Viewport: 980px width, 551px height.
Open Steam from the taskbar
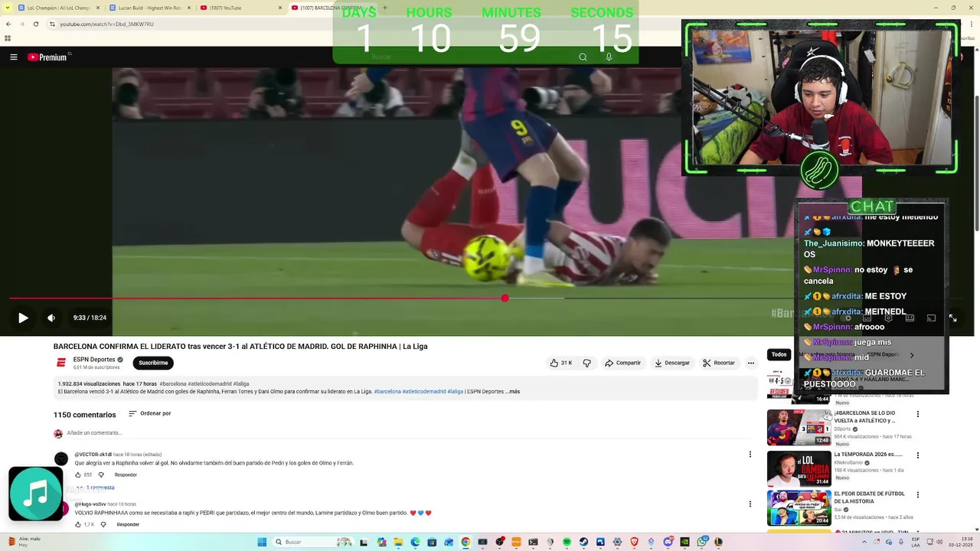[583, 542]
